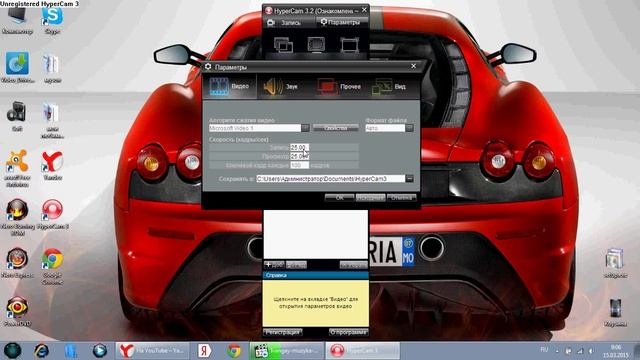640x360 pixels.
Task: Open the avast! Free Antivirus shortcut
Action: [17, 168]
